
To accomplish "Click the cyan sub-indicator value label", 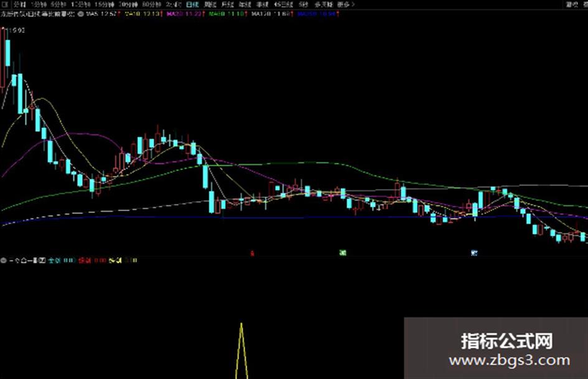I will (62, 260).
